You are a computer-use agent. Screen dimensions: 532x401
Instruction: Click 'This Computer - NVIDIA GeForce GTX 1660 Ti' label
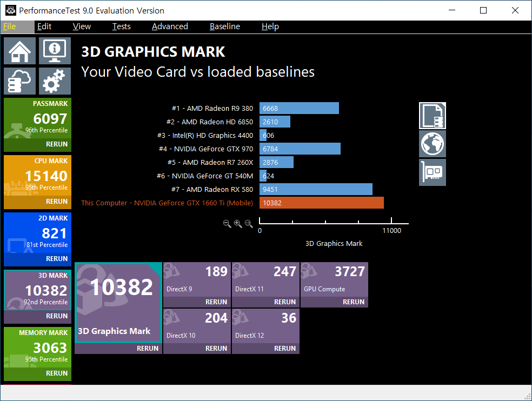[167, 203]
